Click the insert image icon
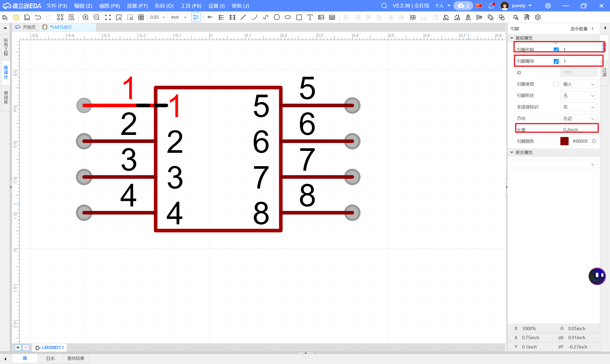Image resolution: width=610 pixels, height=364 pixels. click(321, 17)
